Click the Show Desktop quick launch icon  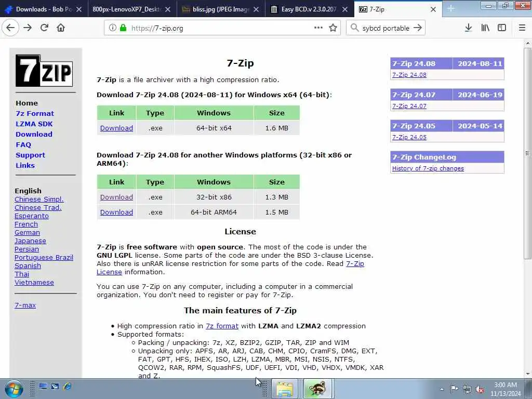43,386
